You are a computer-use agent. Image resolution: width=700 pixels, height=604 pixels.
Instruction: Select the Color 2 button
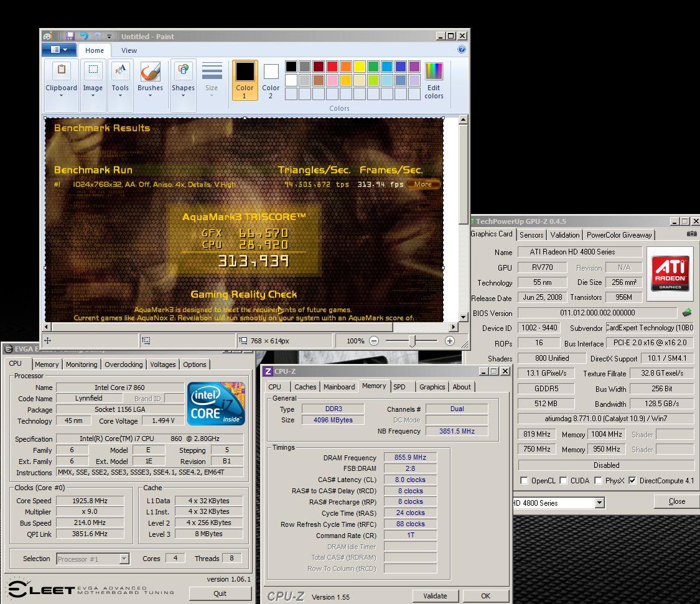tap(271, 80)
